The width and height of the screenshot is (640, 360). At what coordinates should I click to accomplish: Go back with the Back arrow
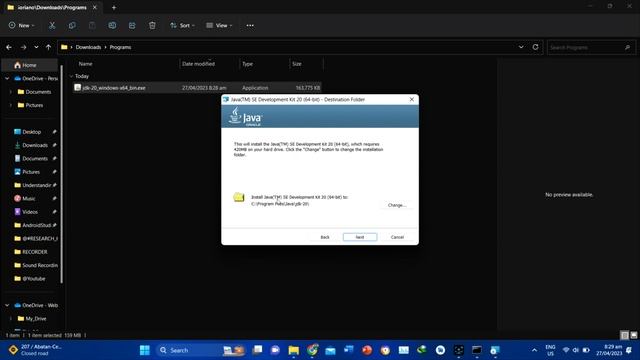[x=9, y=47]
